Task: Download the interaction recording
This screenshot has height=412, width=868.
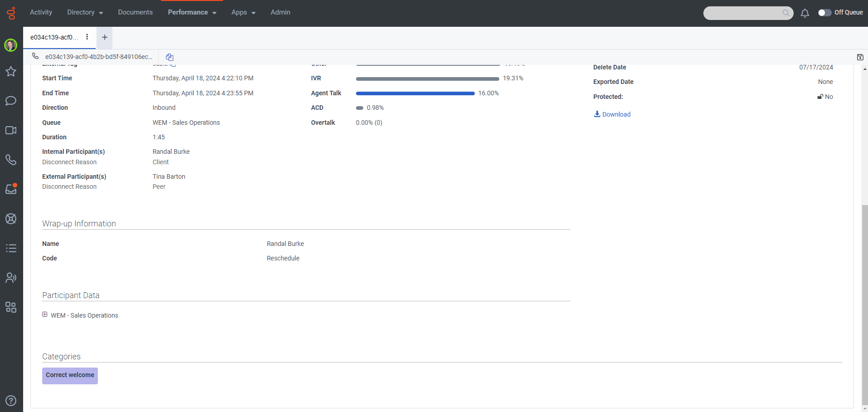Action: point(612,114)
